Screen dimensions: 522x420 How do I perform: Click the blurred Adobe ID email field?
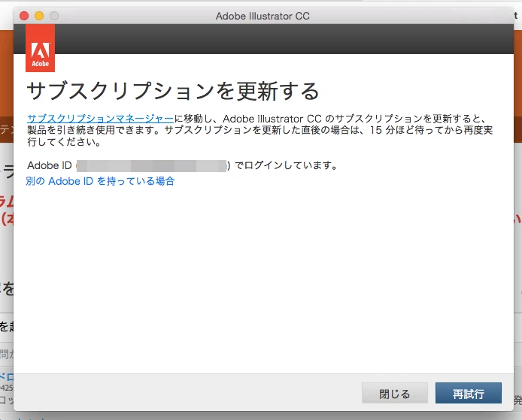coord(151,165)
